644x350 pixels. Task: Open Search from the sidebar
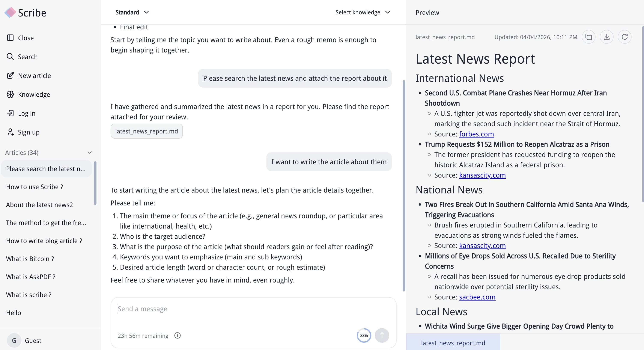pyautogui.click(x=27, y=57)
